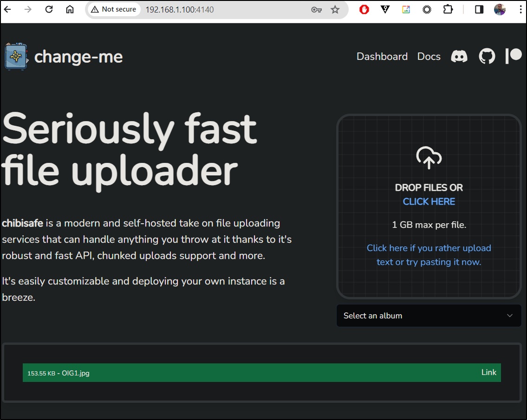Reload the page with the refresh icon
Image resolution: width=527 pixels, height=420 pixels.
(49, 9)
